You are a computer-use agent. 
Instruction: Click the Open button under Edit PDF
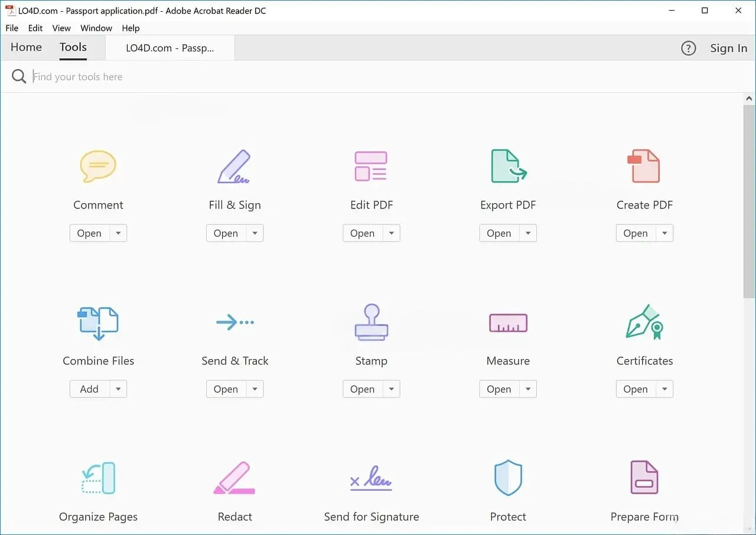(x=363, y=233)
